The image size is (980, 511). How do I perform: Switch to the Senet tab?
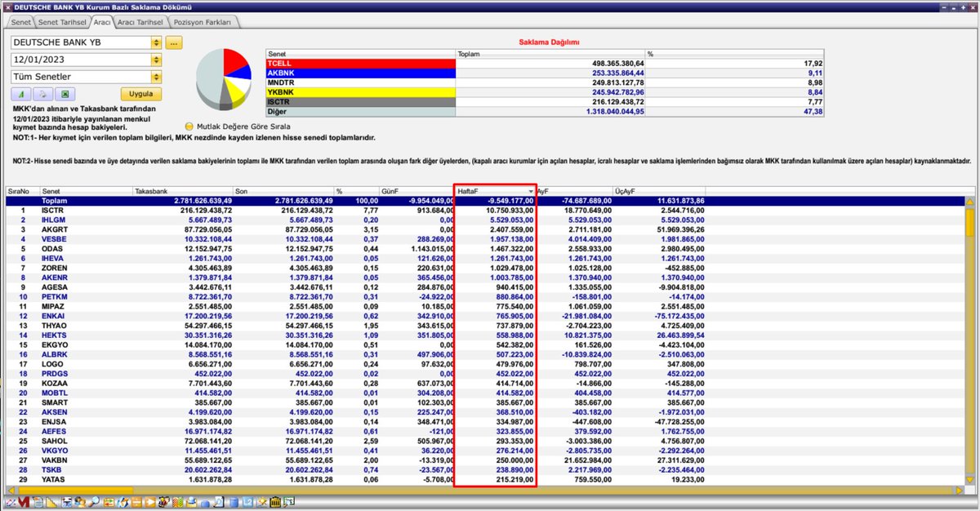coord(20,22)
